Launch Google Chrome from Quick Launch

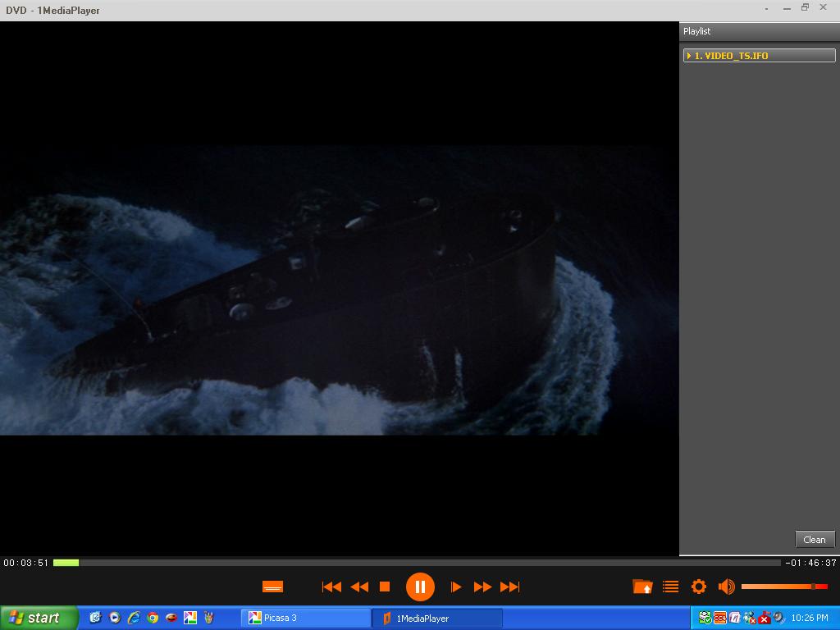click(x=153, y=618)
